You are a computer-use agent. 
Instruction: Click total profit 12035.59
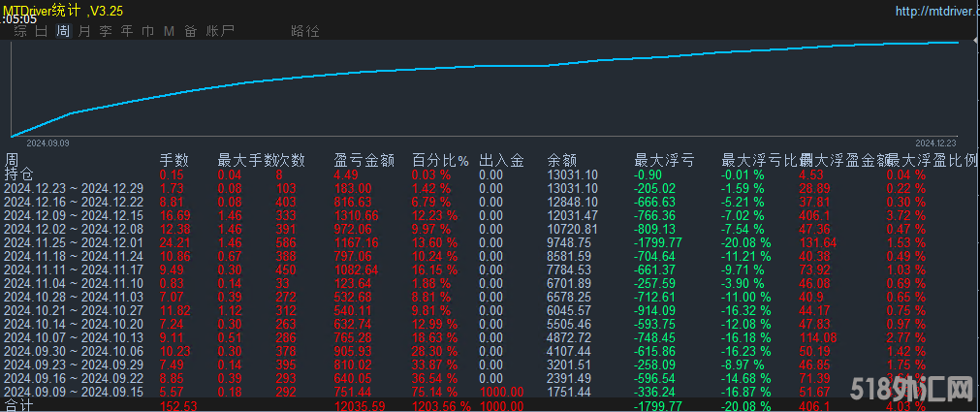[x=360, y=406]
